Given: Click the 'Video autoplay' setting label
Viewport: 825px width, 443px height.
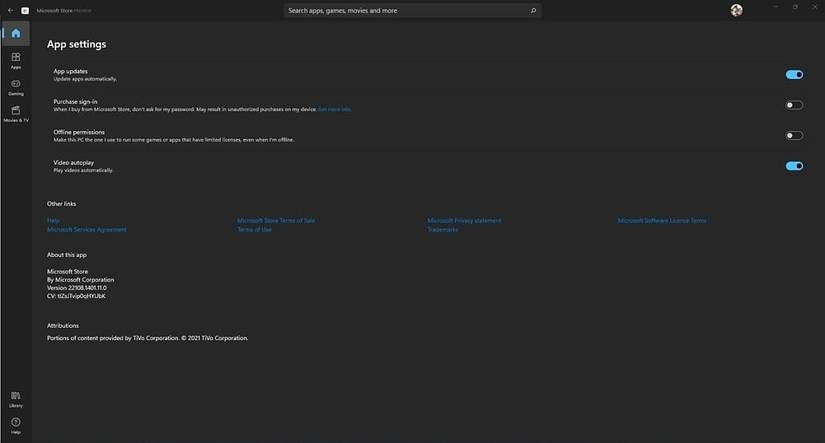Looking at the screenshot, I should click(x=74, y=163).
